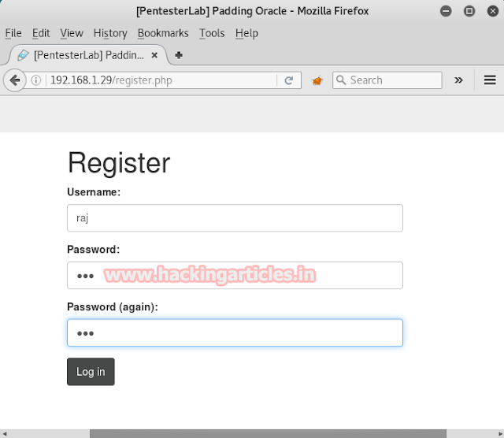Click the horizontal scrollbar at page bottom
This screenshot has width=504, height=438.
[268, 433]
